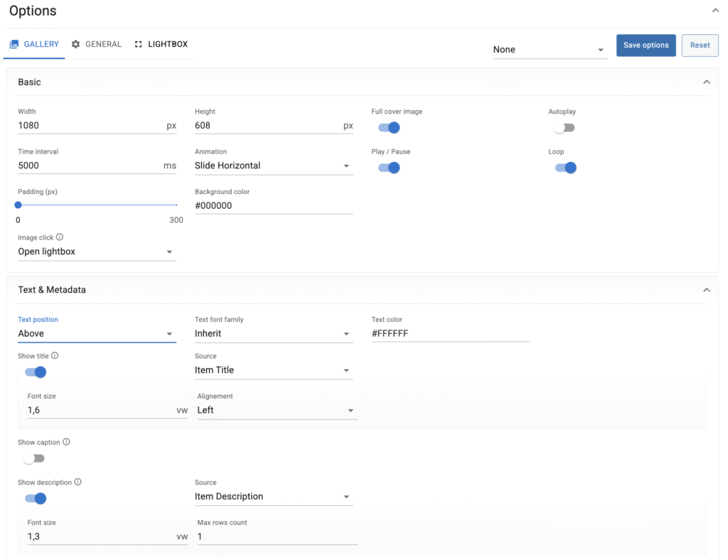
Task: Collapse the Basic section with its chevron
Action: tap(706, 82)
